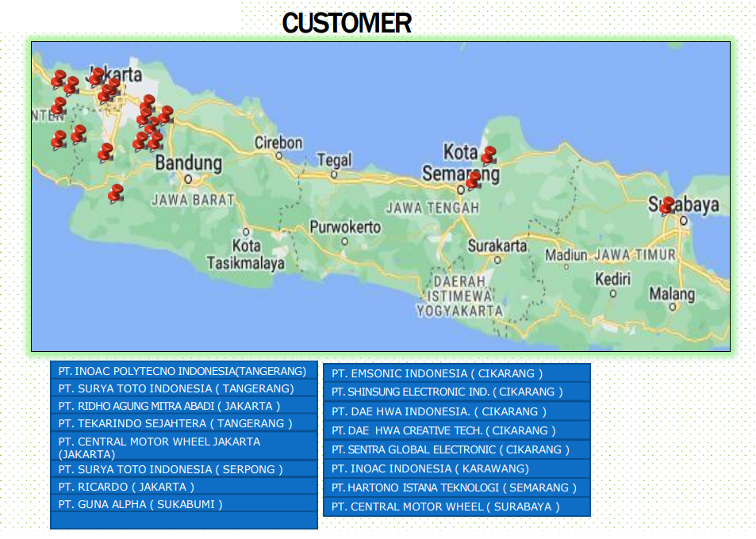Viewport: 756px width, 539px height.
Task: Click PT. DAE HWA INDONESIA. ( CIKARANG )
Action: 457,411
